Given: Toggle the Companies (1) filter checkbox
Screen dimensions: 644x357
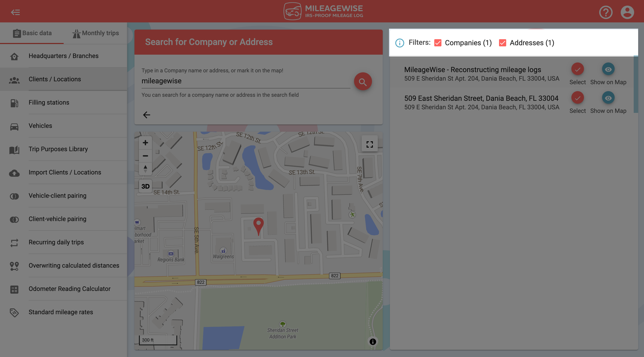Looking at the screenshot, I should tap(437, 43).
